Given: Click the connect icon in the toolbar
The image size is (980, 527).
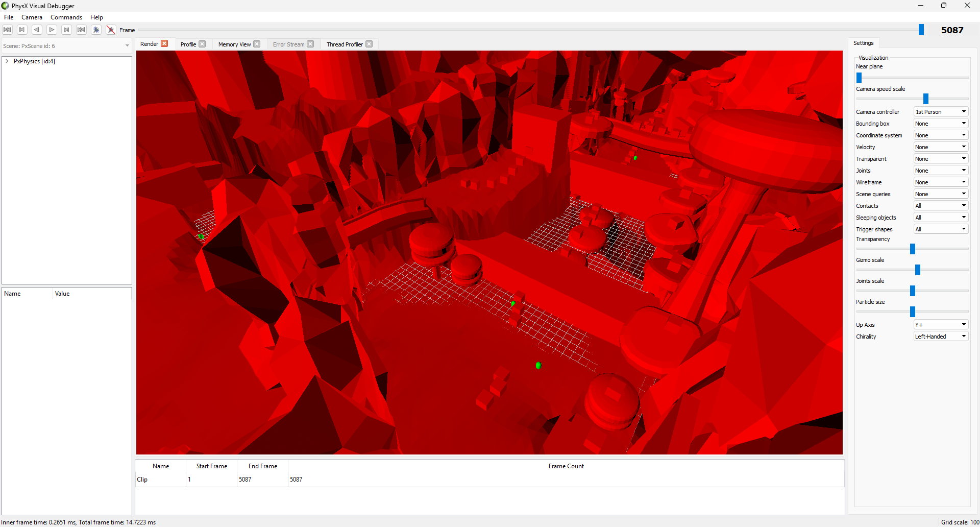Looking at the screenshot, I should (x=96, y=30).
